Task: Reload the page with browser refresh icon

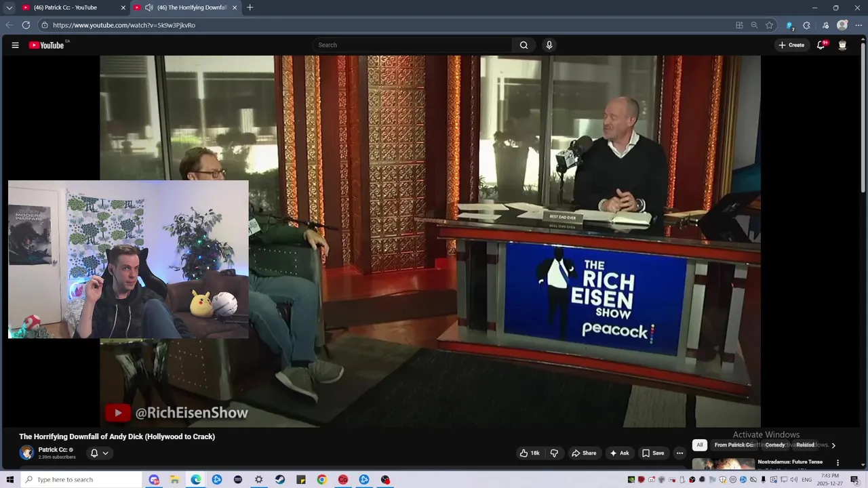Action: 26,25
